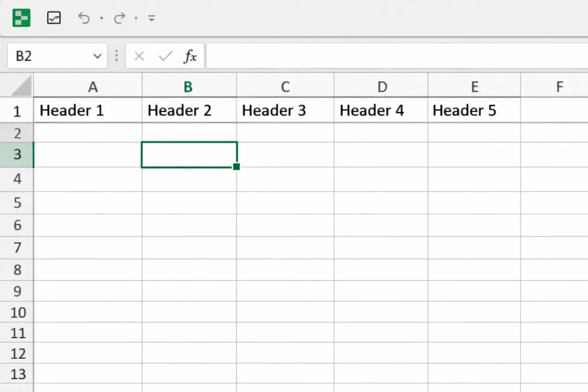588x392 pixels.
Task: Confirm entry with the checkmark icon
Action: [x=165, y=56]
